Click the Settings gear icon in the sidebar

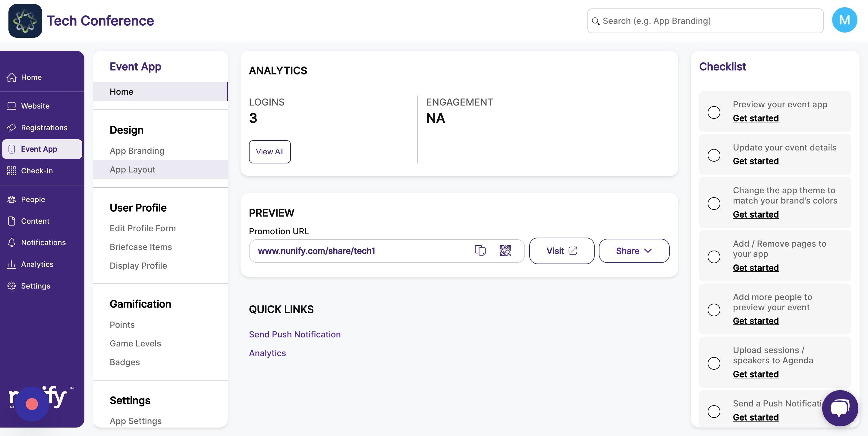[x=12, y=286]
